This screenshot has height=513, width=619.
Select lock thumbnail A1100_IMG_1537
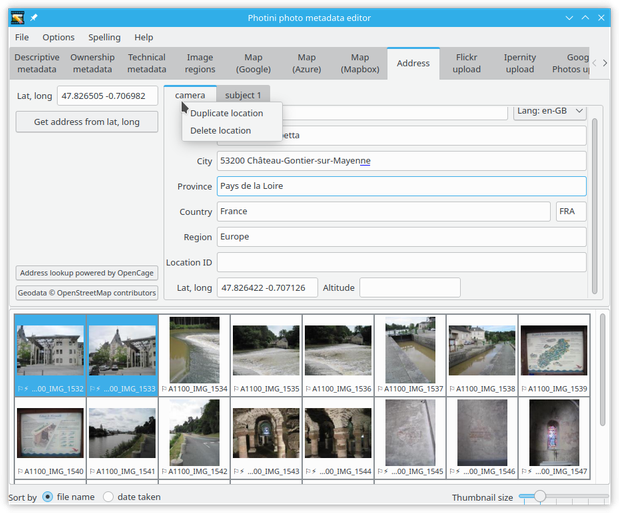pos(410,355)
